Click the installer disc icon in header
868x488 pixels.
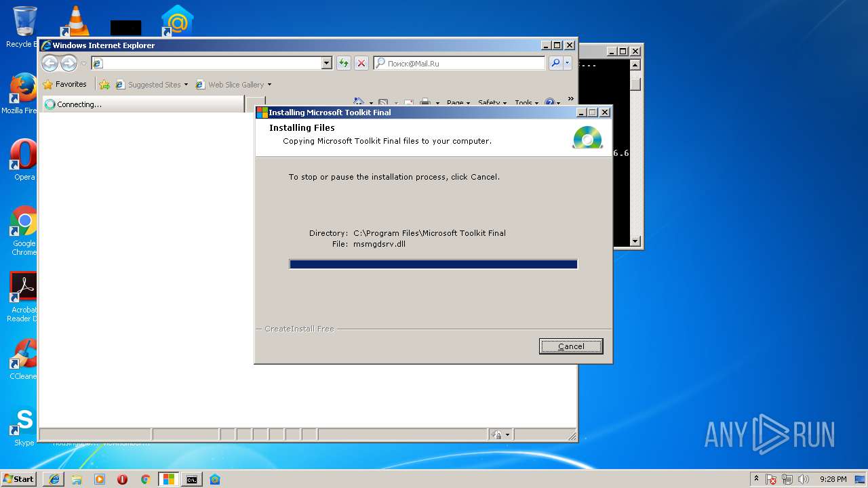587,137
